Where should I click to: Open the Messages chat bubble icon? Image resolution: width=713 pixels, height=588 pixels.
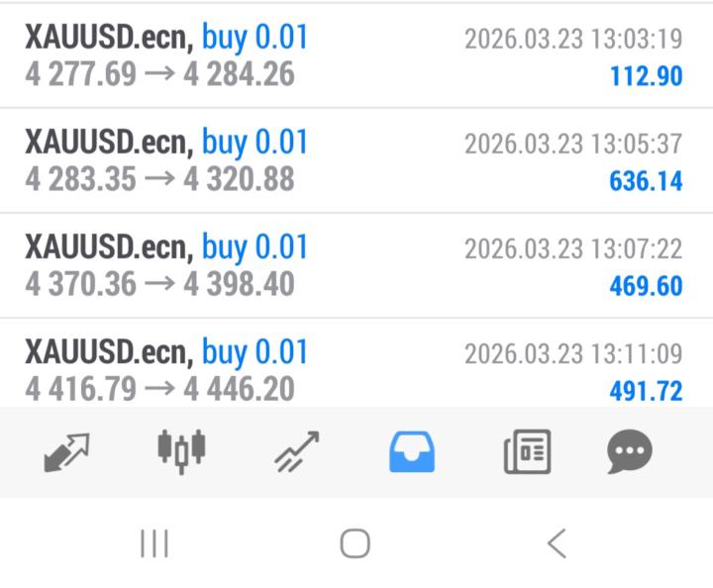(x=630, y=451)
